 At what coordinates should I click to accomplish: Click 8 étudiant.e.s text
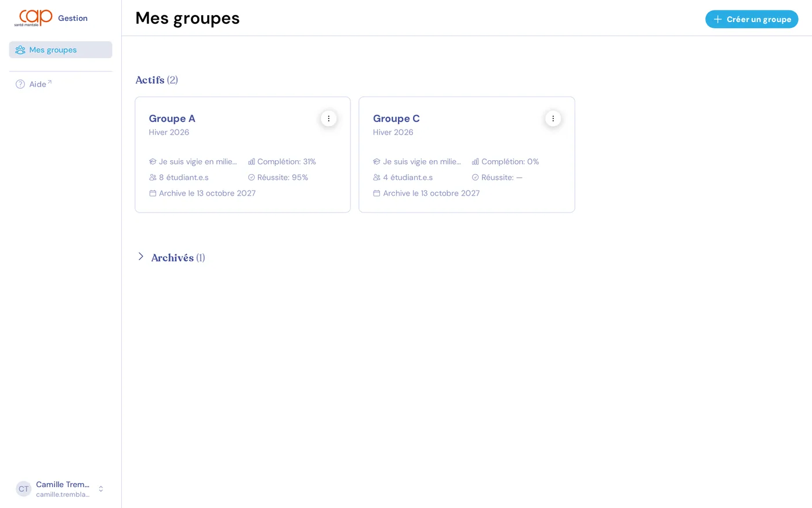click(x=184, y=177)
